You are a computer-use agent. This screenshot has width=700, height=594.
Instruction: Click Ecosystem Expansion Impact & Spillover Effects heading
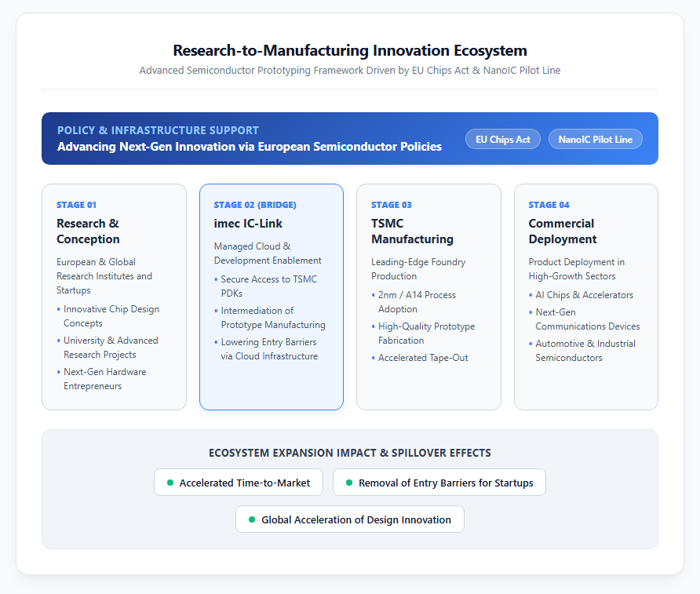[x=350, y=453]
